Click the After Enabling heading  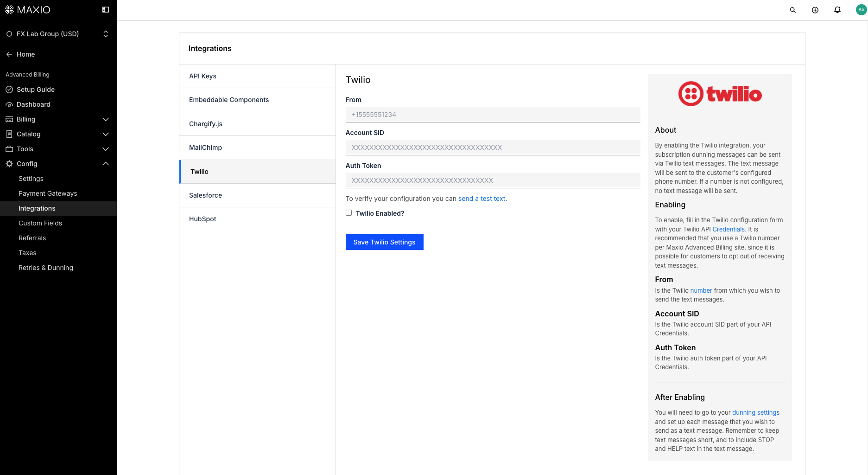(680, 397)
